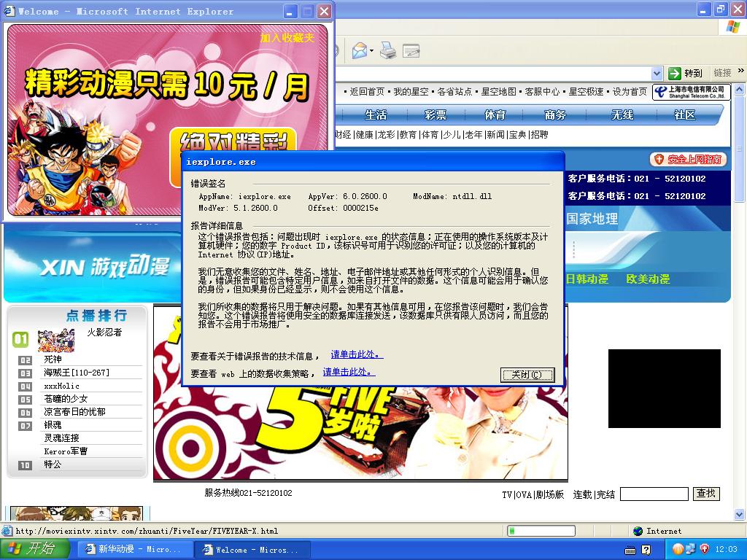Click the red shield 安全上网指南 badge
Image resolution: width=747 pixels, height=560 pixels.
688,160
